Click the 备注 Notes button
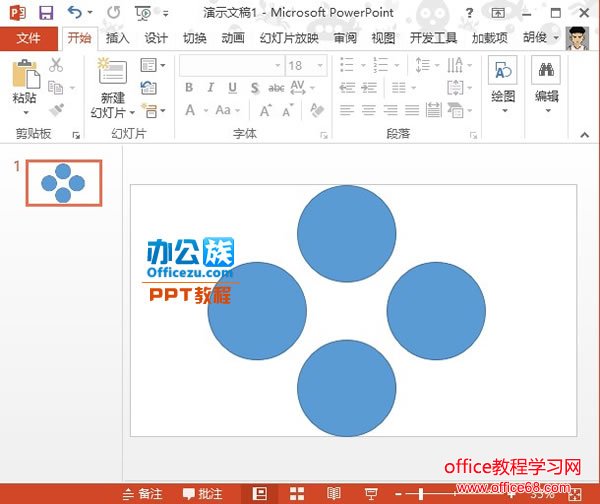 tap(143, 494)
